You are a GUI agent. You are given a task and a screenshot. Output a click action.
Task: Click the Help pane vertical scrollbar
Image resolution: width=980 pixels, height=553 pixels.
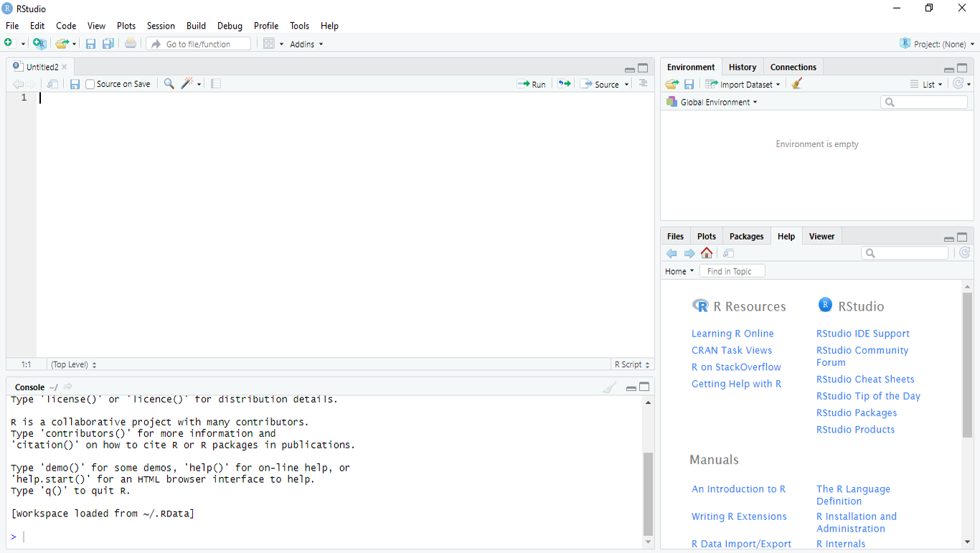(967, 365)
